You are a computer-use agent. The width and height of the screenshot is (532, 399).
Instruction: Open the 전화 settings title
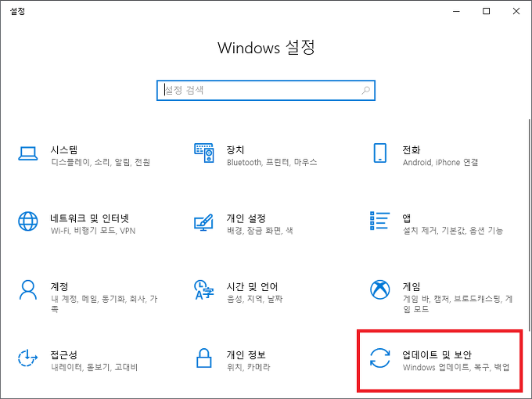pyautogui.click(x=412, y=149)
